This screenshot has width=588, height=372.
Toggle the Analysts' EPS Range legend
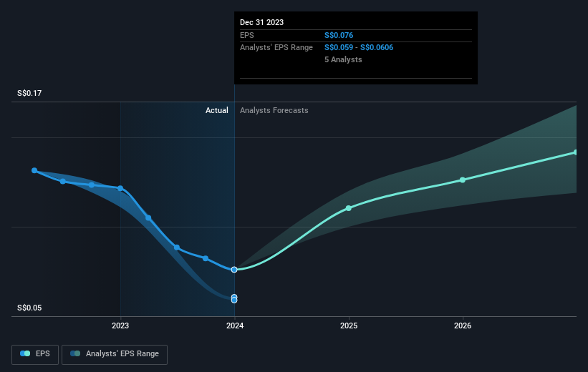pos(115,354)
